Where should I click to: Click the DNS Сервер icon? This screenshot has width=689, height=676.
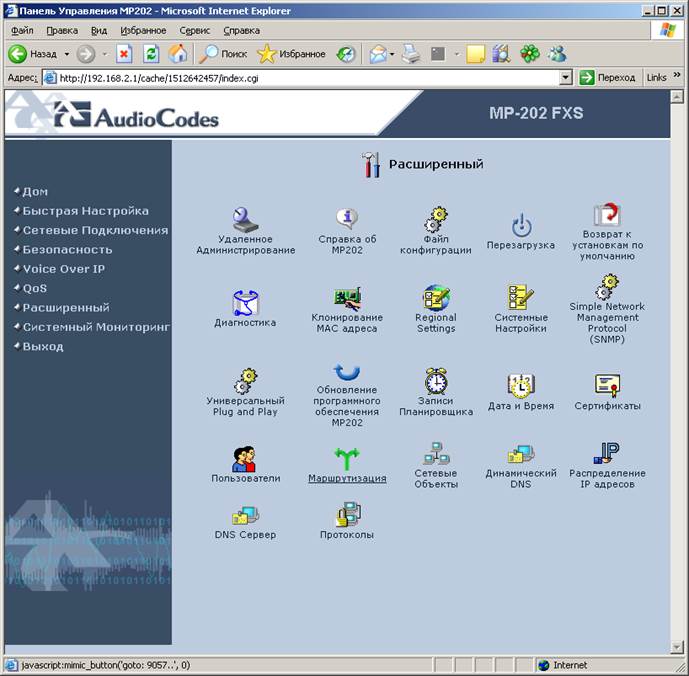pos(245,515)
